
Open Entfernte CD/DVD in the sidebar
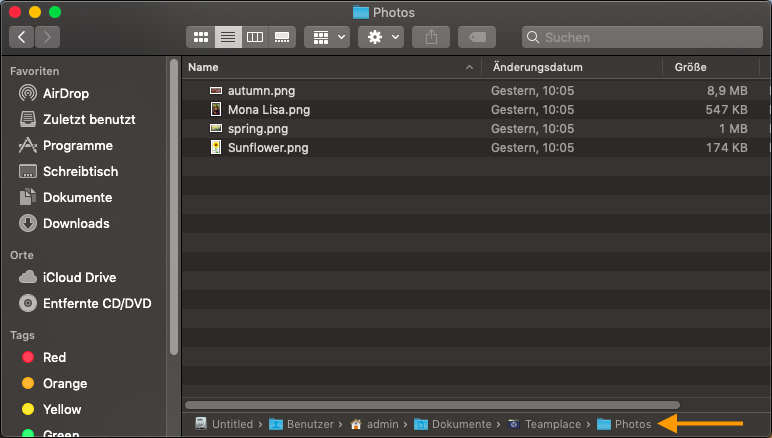(x=85, y=304)
